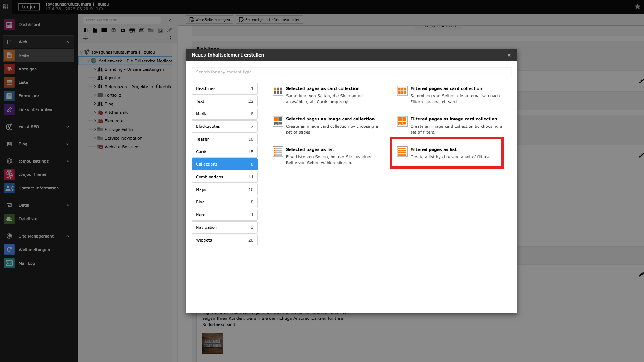Click Seiteneigenschaften bearbeiten button
The height and width of the screenshot is (362, 644).
pos(269,20)
